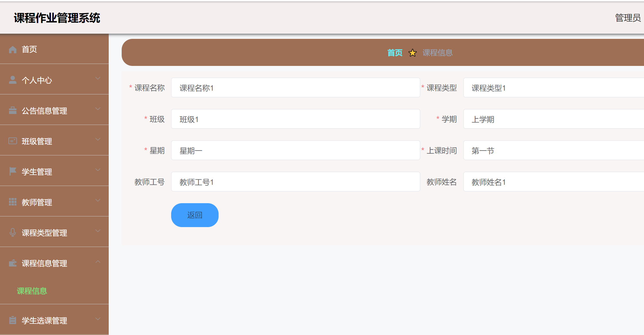Click the clipboard icon beside 学生选课管理

click(x=13, y=320)
